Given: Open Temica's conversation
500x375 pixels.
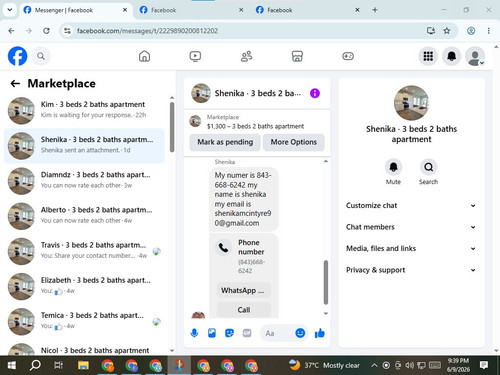Looking at the screenshot, I should (x=84, y=321).
